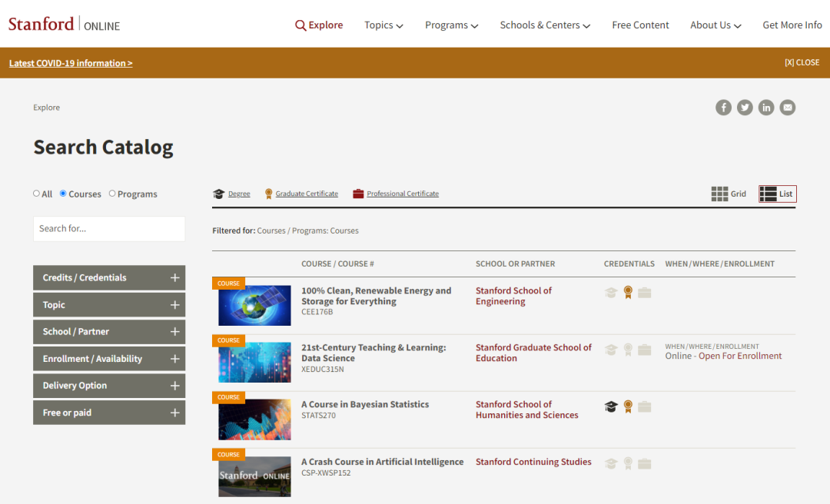This screenshot has height=504, width=830.
Task: Open 100% Clean, Renewable Energy course title
Action: pos(377,296)
